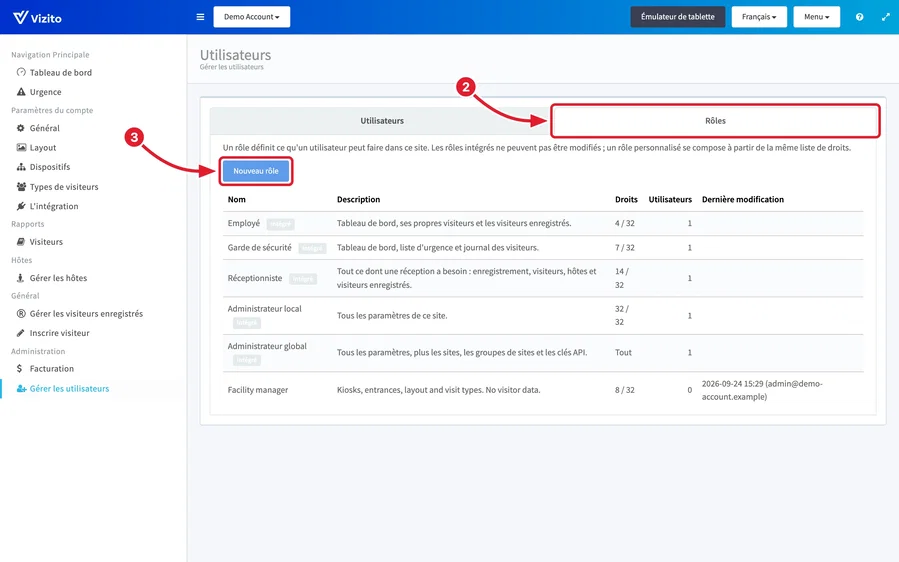This screenshot has height=562, width=899.
Task: Expand the top-right Menu dropdown
Action: 816,17
